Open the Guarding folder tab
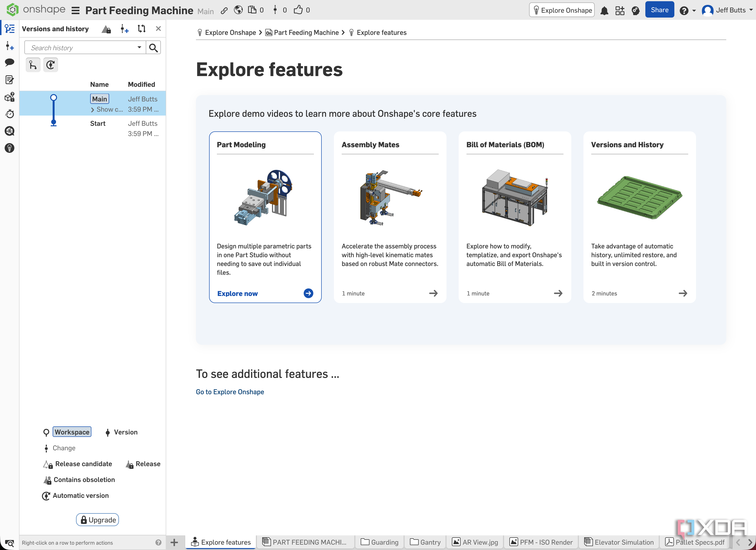The height and width of the screenshot is (550, 756). coord(379,542)
